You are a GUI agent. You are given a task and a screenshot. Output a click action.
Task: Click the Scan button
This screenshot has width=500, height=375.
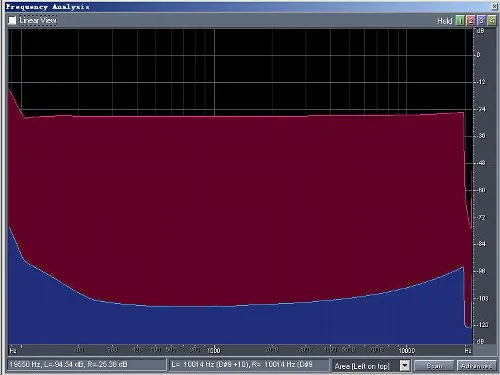coord(434,366)
